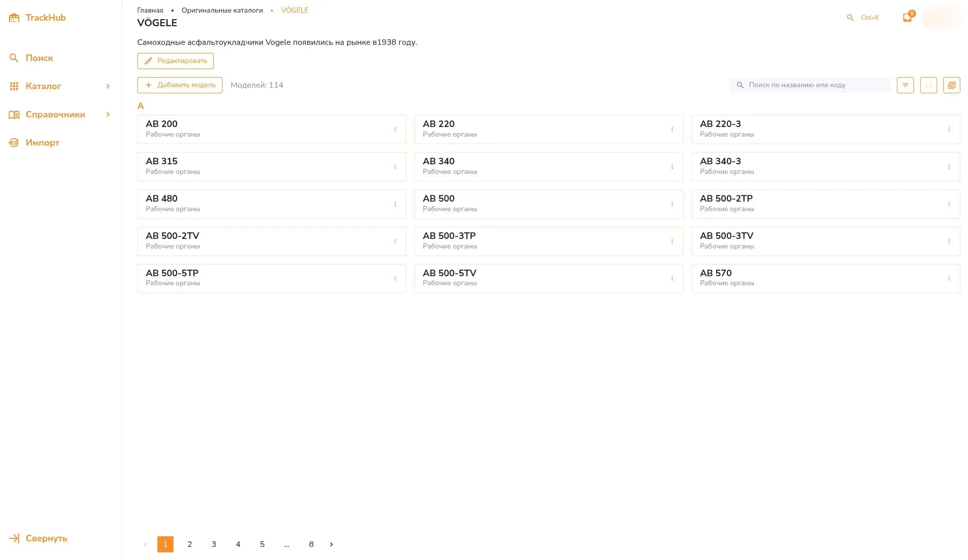The image size is (968, 560).
Task: Go to page 2 of models
Action: click(x=190, y=544)
